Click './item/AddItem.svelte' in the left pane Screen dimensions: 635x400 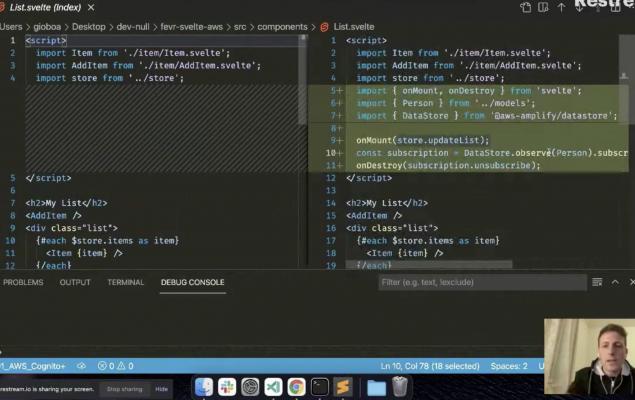pyautogui.click(x=197, y=66)
